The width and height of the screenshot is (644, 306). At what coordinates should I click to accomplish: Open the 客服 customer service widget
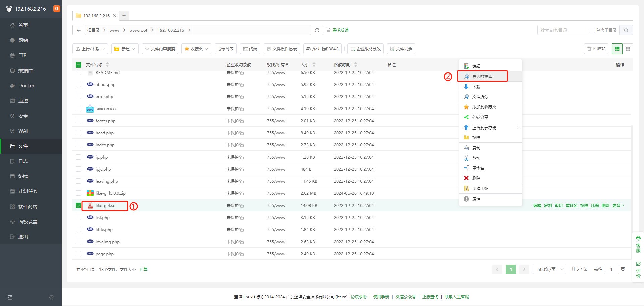(x=638, y=244)
